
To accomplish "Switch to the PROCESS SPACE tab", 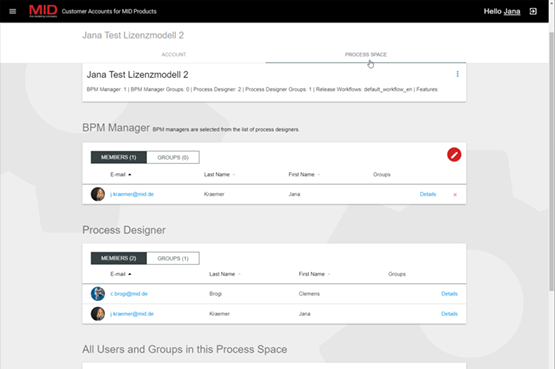I will coord(366,54).
